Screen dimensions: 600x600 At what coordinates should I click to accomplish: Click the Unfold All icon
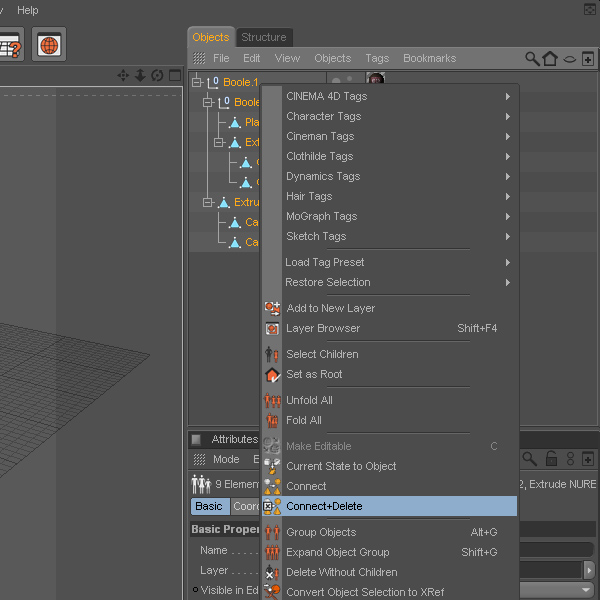point(272,400)
